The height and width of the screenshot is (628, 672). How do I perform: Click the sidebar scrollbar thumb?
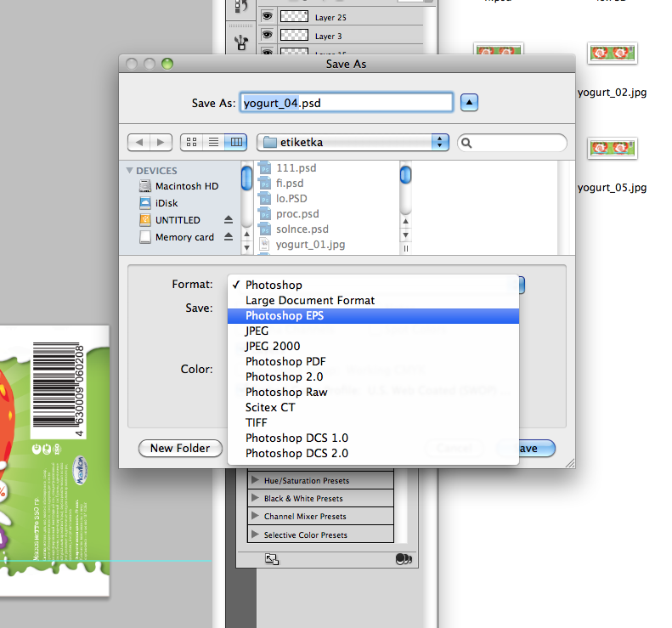click(x=246, y=178)
